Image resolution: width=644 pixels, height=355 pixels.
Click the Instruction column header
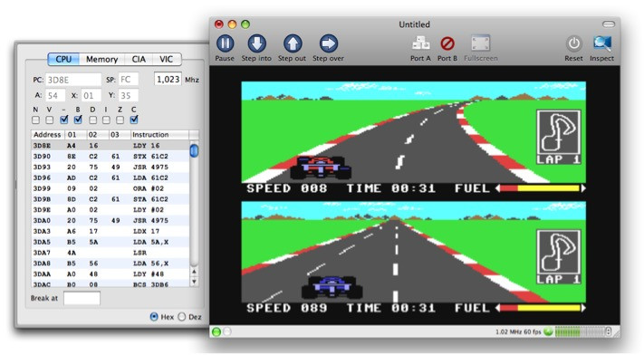(159, 135)
